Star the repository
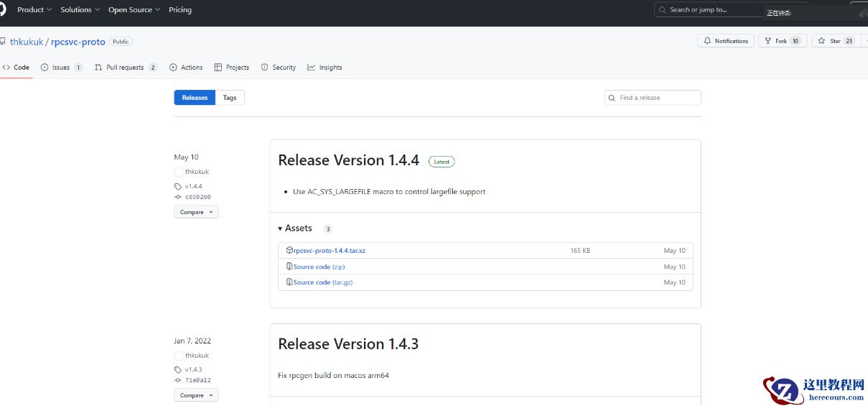Image resolution: width=868 pixels, height=406 pixels. point(835,41)
